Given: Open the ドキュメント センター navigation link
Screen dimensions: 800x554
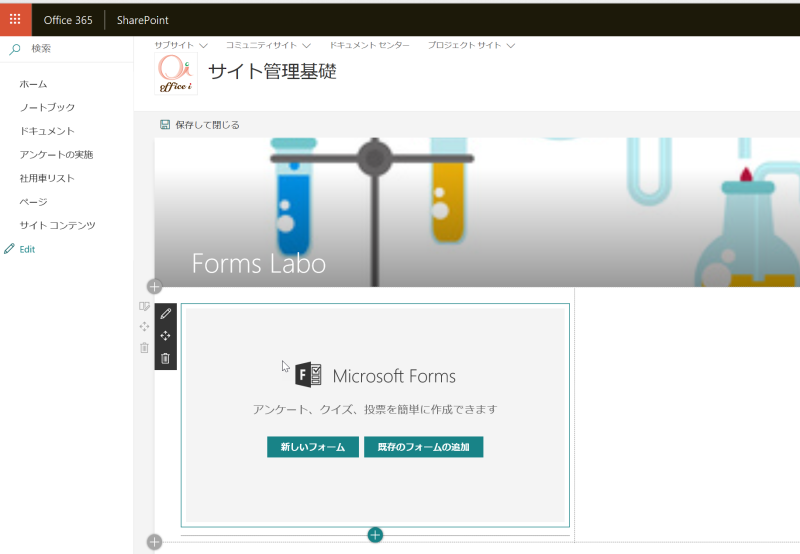Looking at the screenshot, I should (x=369, y=45).
